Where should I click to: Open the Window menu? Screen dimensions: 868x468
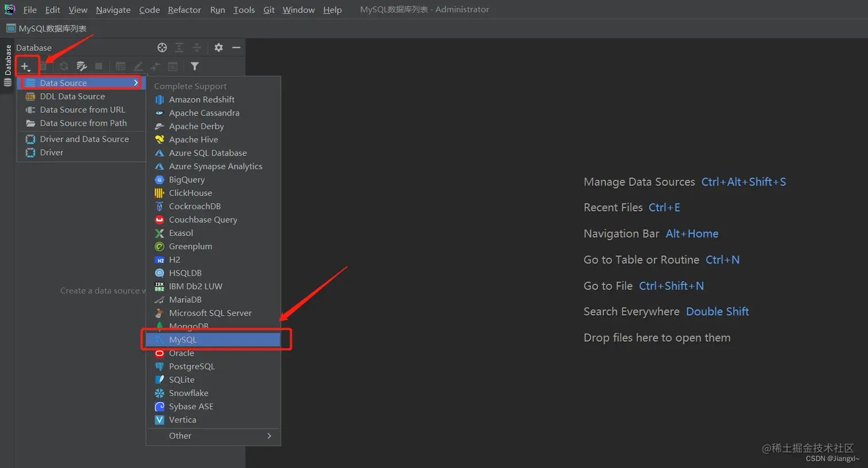pyautogui.click(x=299, y=10)
